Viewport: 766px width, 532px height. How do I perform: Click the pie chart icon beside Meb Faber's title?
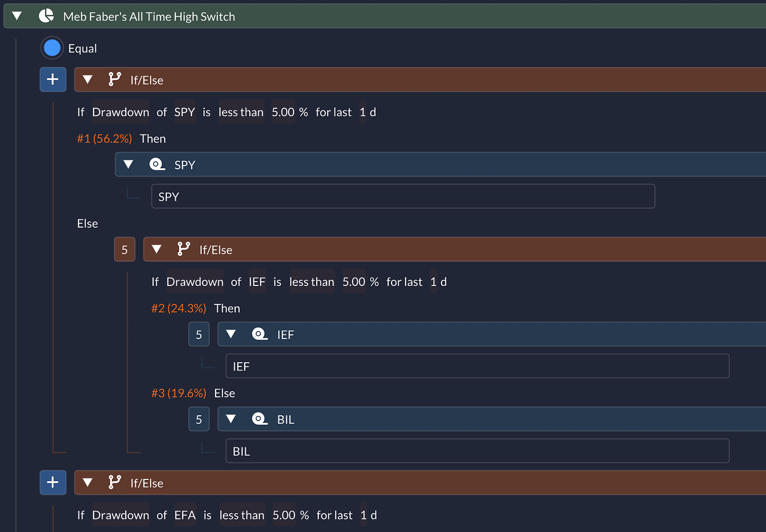[x=46, y=16]
